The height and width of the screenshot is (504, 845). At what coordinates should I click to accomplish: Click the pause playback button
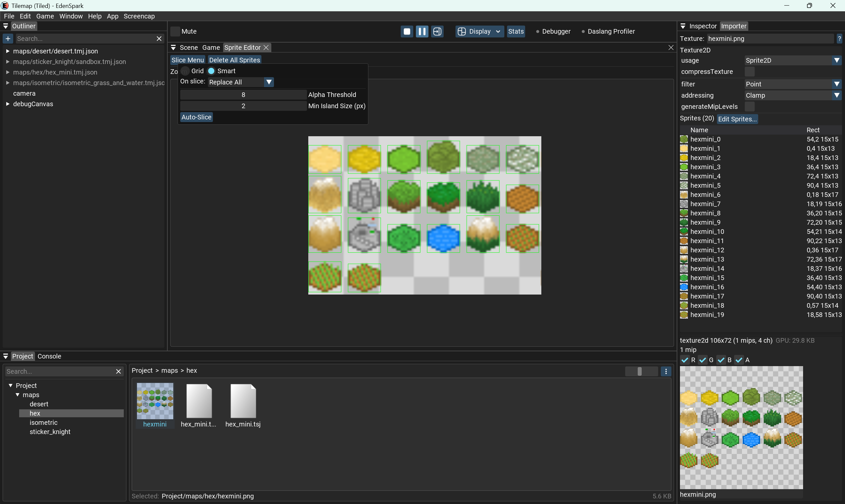pos(422,32)
